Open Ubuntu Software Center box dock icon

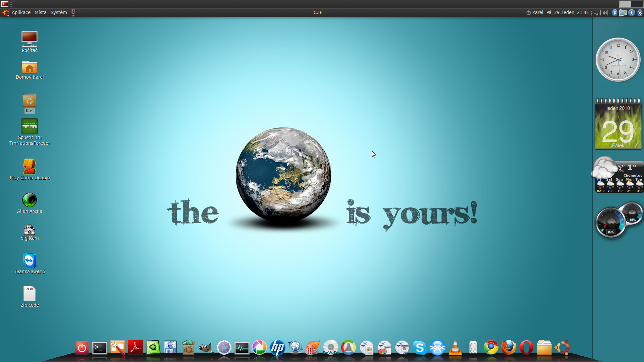tap(188, 347)
